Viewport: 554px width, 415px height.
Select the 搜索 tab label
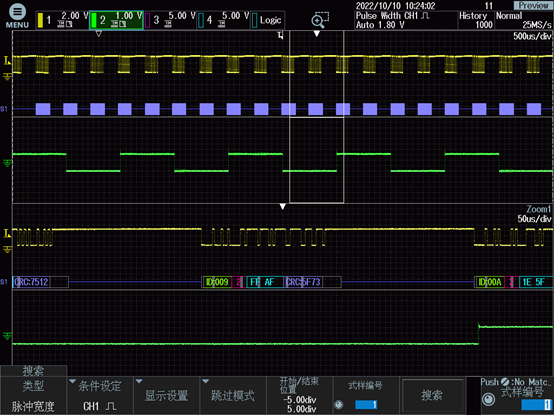tap(33, 371)
